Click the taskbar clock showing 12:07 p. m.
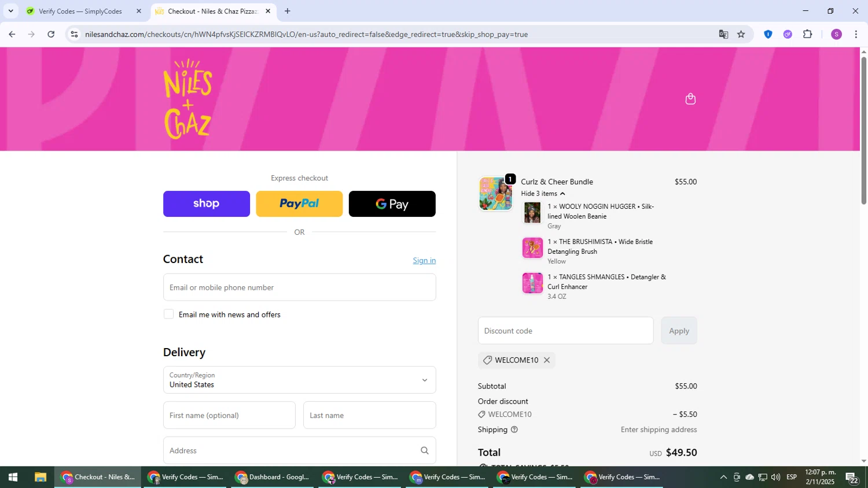The height and width of the screenshot is (488, 868). [x=821, y=477]
